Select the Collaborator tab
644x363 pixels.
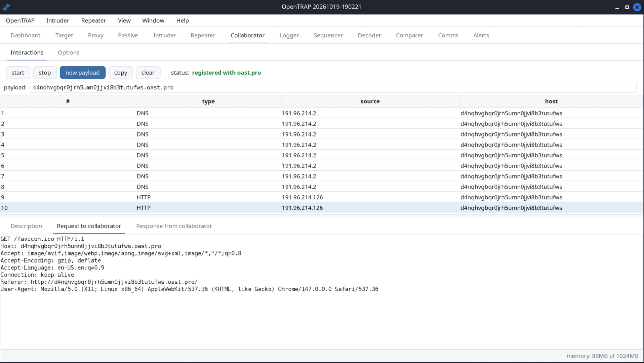(x=248, y=35)
